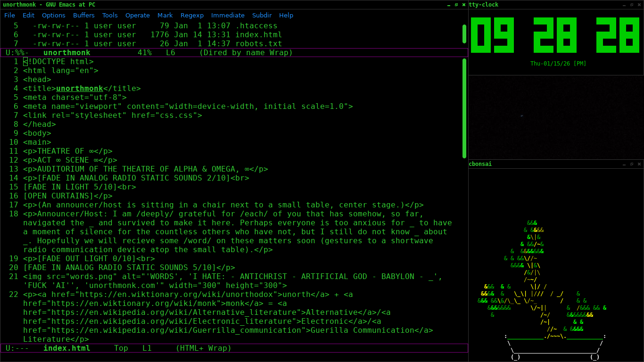The height and width of the screenshot is (362, 644).
Task: Click the '[OPEN CURTAINS]' line
Action: coord(68,196)
